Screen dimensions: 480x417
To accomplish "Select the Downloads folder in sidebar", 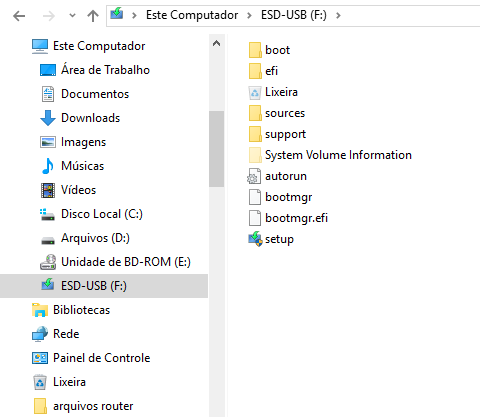I will point(80,118).
